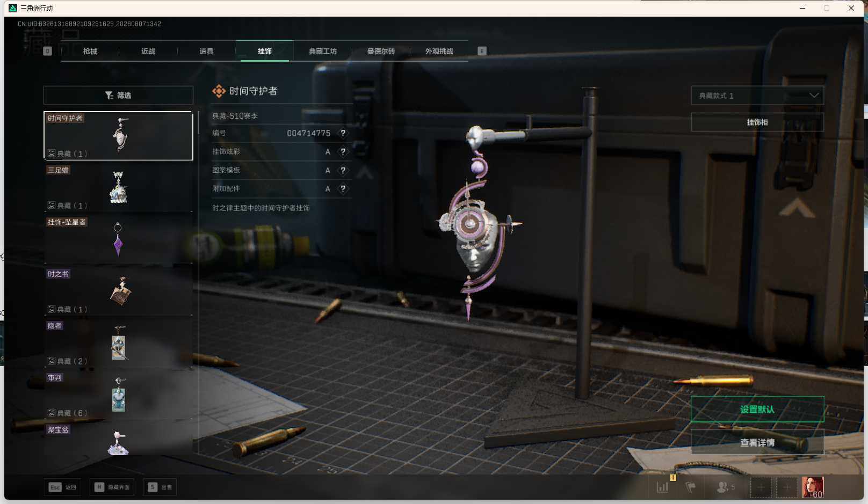The height and width of the screenshot is (504, 868).
Task: Click help icon next to 编号 004714775
Action: [343, 133]
